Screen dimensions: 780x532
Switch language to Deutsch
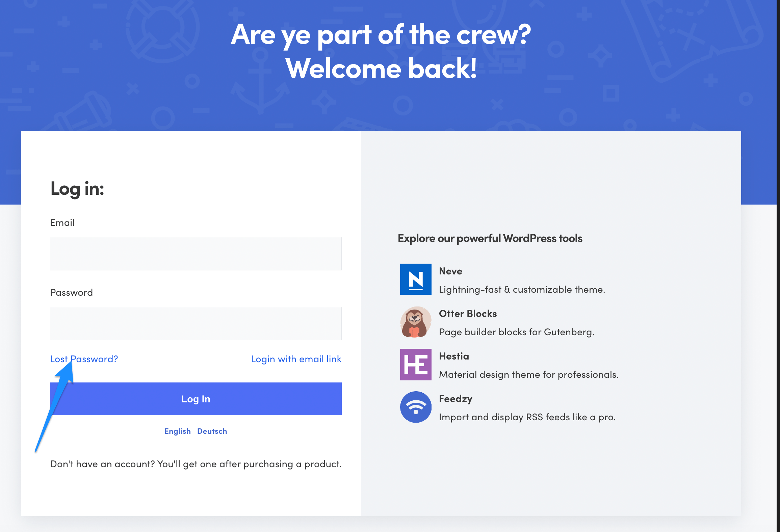tap(212, 431)
